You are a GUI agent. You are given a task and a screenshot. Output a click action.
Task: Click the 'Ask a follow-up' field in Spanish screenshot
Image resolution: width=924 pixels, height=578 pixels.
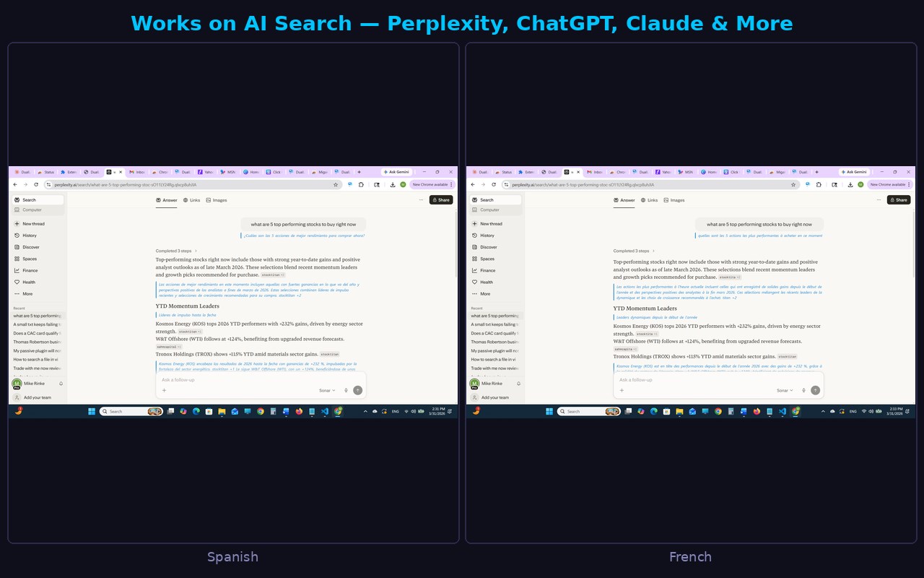pyautogui.click(x=261, y=380)
